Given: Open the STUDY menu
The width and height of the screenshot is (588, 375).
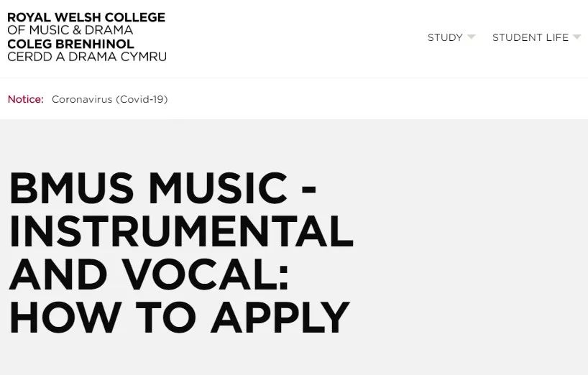Looking at the screenshot, I should point(445,37).
